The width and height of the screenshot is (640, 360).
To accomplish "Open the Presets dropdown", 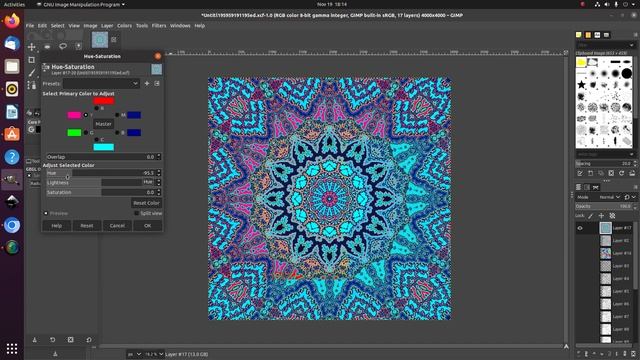I will coord(101,83).
